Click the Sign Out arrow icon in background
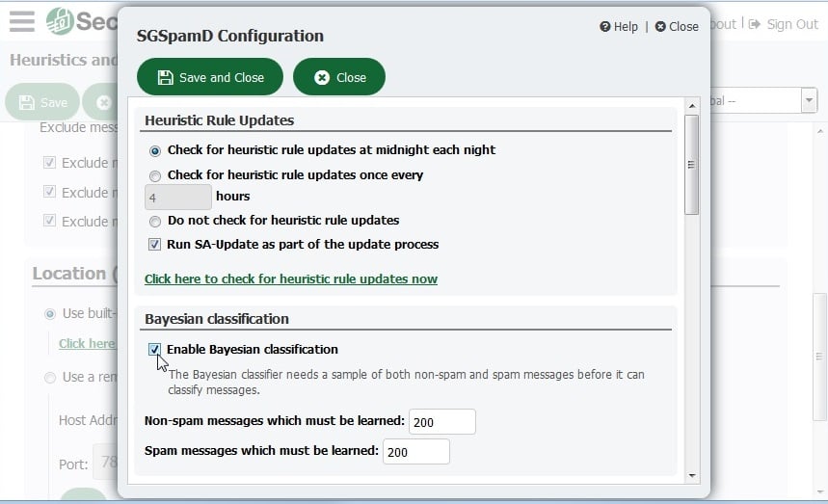828x504 pixels. 755,24
